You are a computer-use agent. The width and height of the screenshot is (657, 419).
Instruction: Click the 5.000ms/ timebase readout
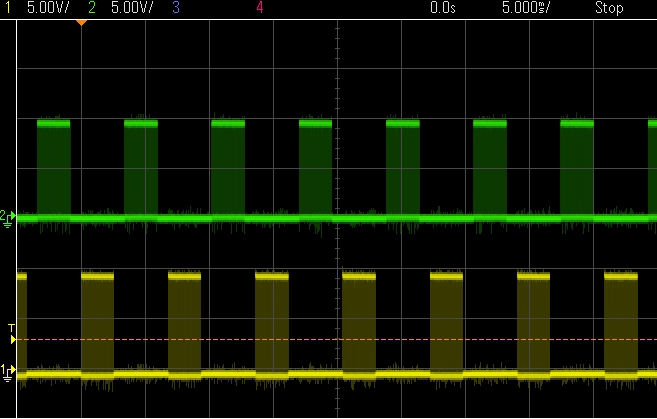pyautogui.click(x=526, y=8)
